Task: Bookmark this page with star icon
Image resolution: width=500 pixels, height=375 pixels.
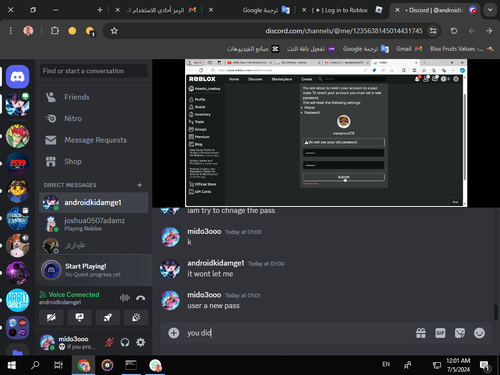Action: (x=114, y=31)
